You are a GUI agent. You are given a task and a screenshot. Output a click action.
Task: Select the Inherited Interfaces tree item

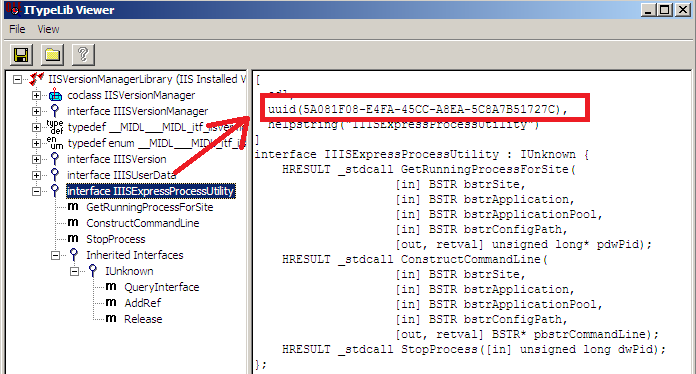coord(134,255)
